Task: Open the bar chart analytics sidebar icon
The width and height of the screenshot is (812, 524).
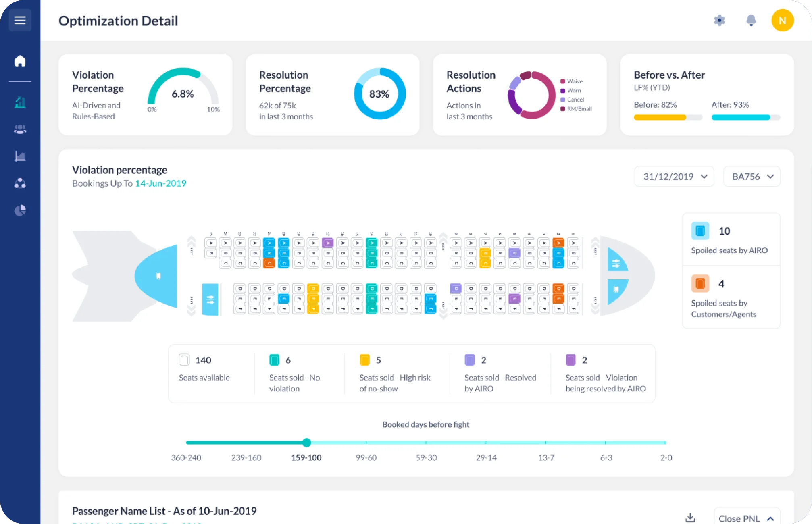Action: tap(20, 102)
